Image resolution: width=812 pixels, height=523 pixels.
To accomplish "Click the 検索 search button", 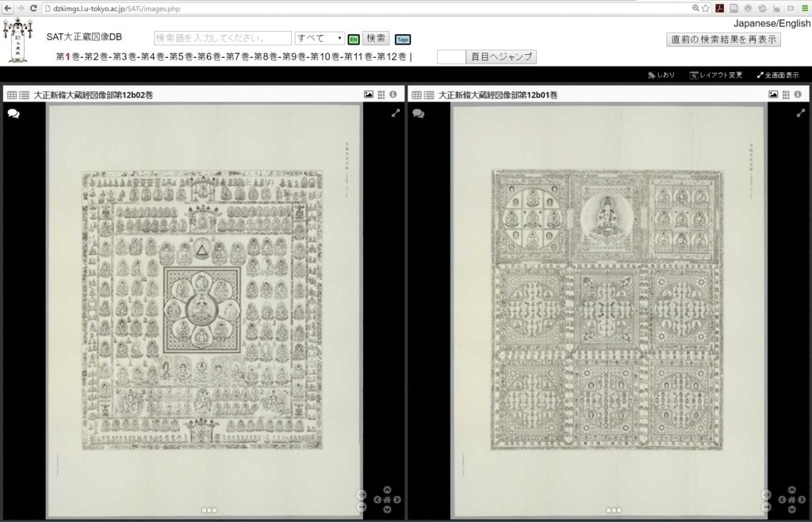I will 375,38.
